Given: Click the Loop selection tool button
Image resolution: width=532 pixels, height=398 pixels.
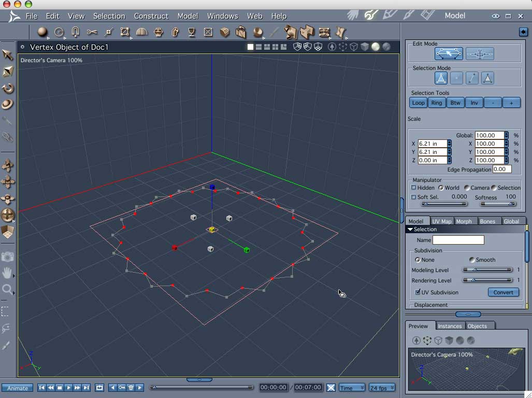Looking at the screenshot, I should pyautogui.click(x=418, y=103).
